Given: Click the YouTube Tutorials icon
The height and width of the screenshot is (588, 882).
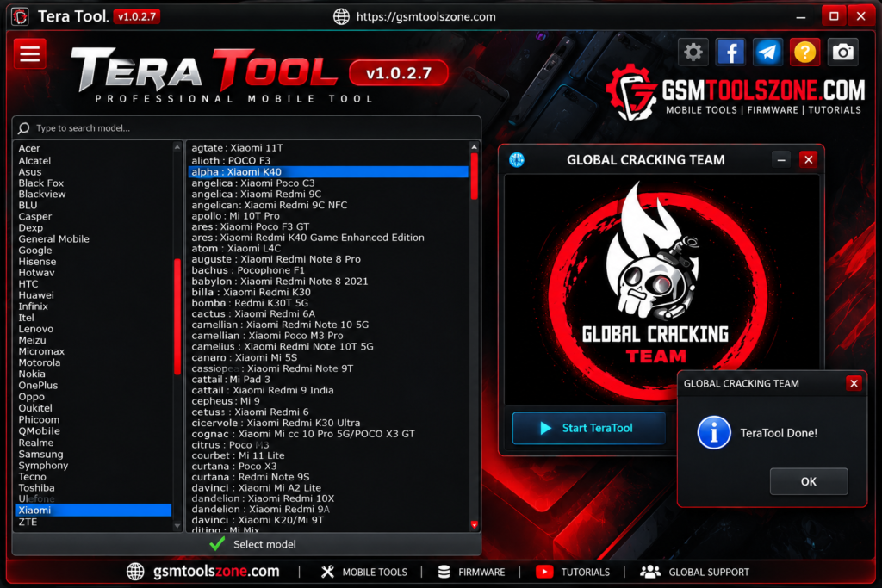Looking at the screenshot, I should pyautogui.click(x=544, y=572).
